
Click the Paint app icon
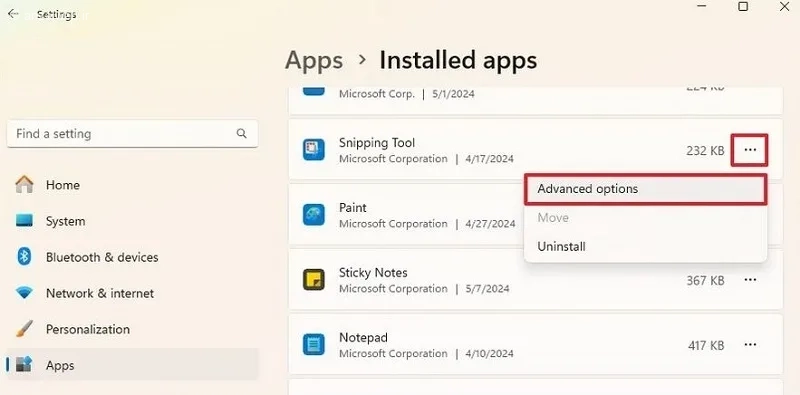coord(313,215)
